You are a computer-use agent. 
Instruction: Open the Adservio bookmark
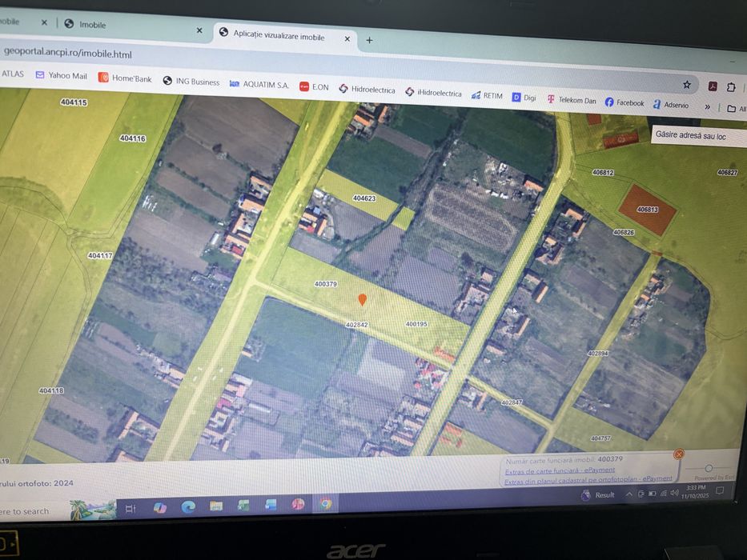[671, 105]
